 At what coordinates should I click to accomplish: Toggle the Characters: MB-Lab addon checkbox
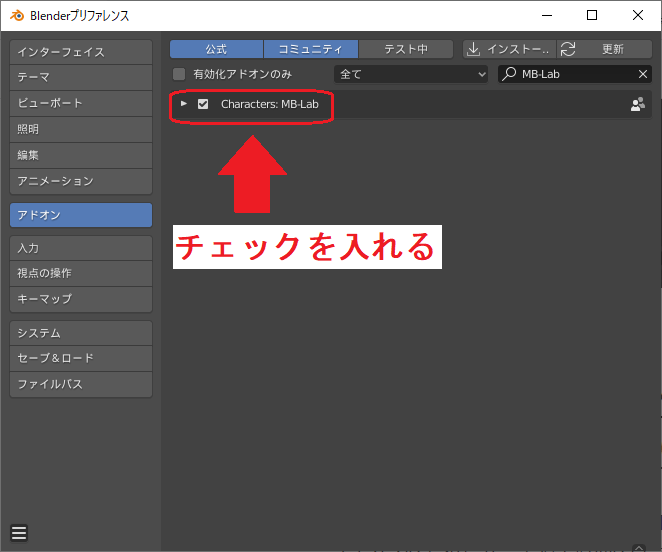pos(203,104)
